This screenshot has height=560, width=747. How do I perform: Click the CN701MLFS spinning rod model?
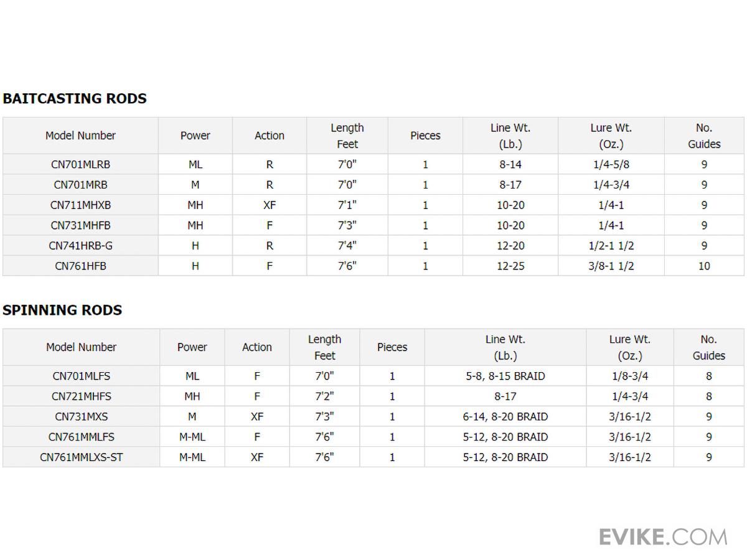pos(81,376)
